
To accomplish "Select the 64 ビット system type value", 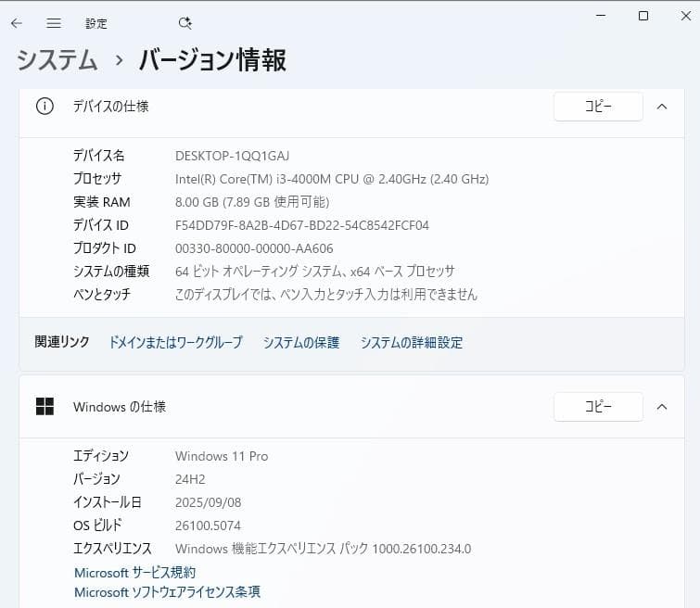I will point(314,271).
